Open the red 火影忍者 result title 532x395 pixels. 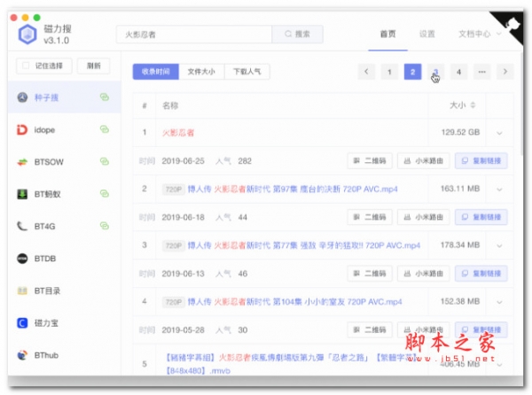pyautogui.click(x=178, y=133)
